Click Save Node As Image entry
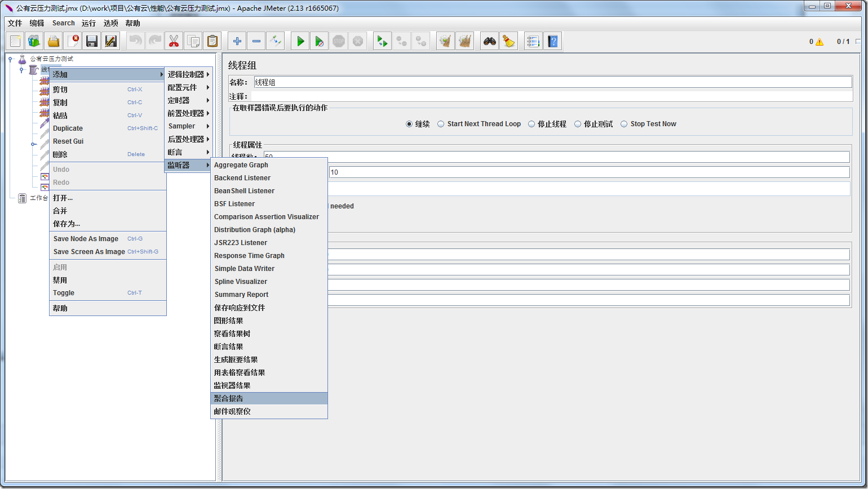 pyautogui.click(x=108, y=239)
